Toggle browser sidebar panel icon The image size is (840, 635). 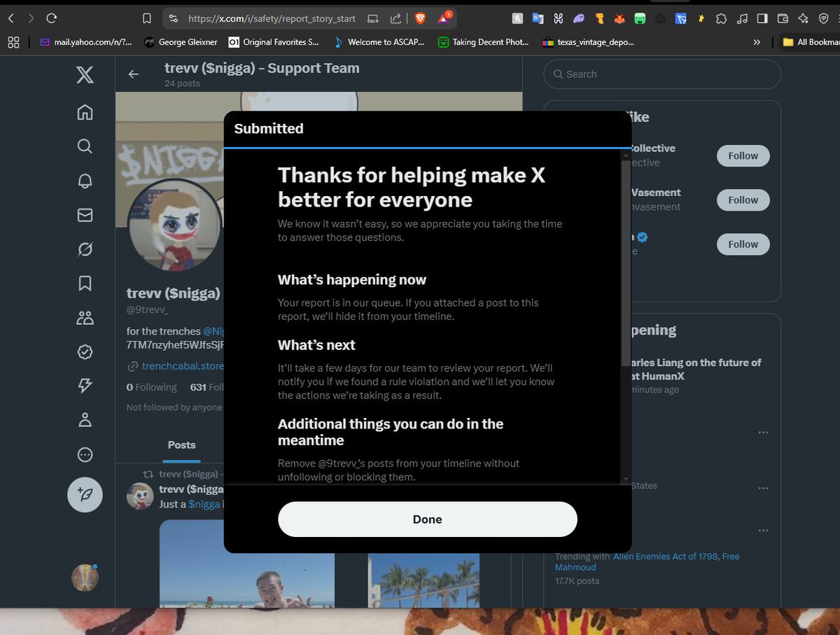[762, 19]
